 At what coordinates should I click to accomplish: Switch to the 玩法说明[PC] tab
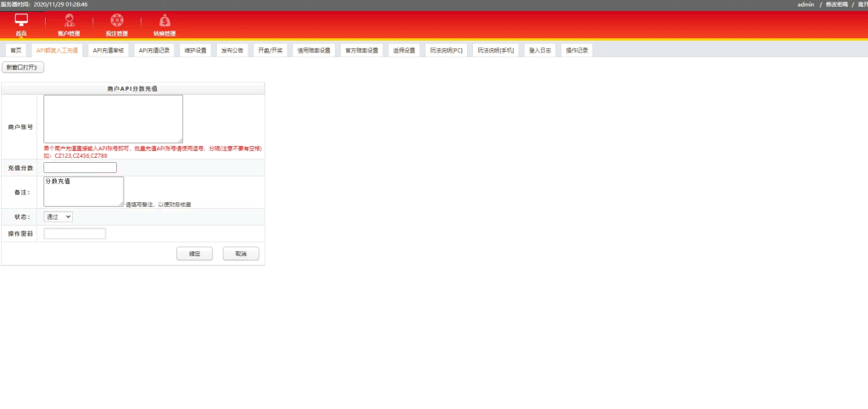pyautogui.click(x=446, y=50)
